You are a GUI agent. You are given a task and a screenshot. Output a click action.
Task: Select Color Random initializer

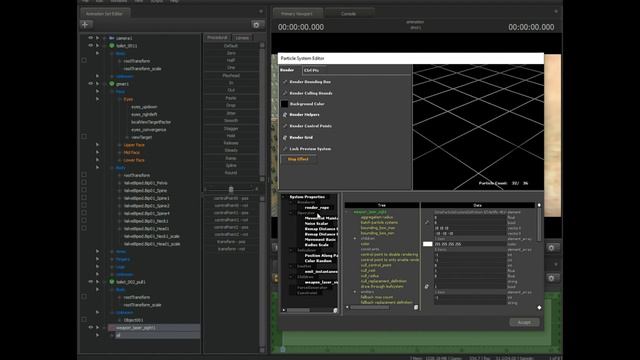tap(318, 261)
